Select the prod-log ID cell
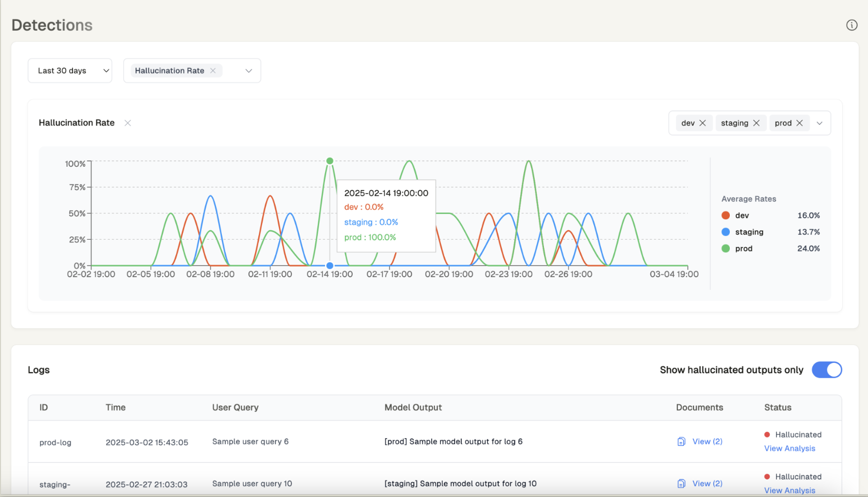This screenshot has width=868, height=497. click(x=55, y=443)
